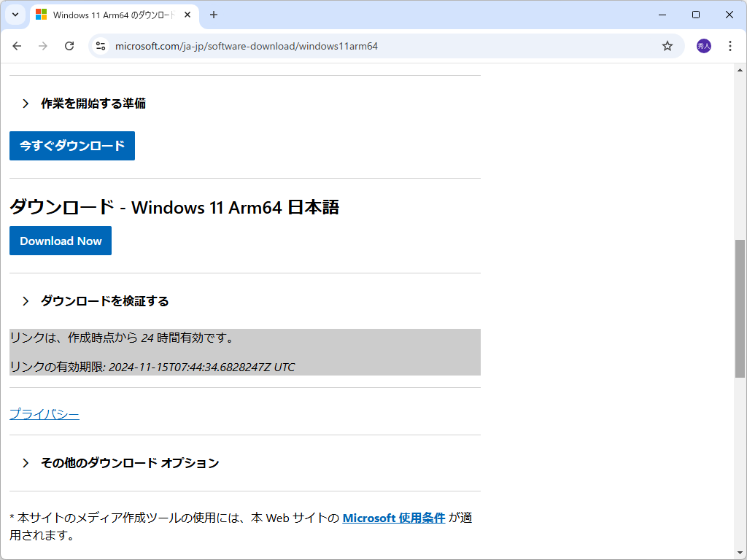
Task: Open the 秀人 profile avatar menu
Action: click(x=702, y=45)
